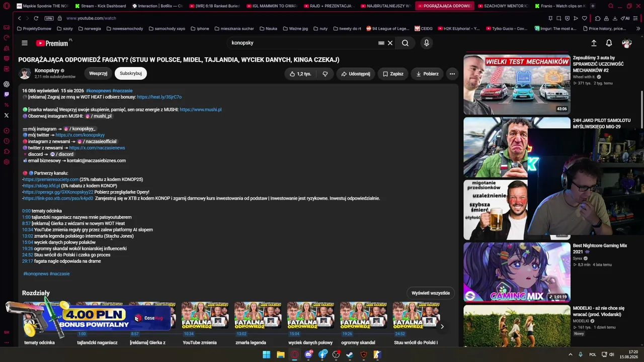Open the YouTube account avatar menu
Screen dimensions: 644x362
(x=626, y=43)
